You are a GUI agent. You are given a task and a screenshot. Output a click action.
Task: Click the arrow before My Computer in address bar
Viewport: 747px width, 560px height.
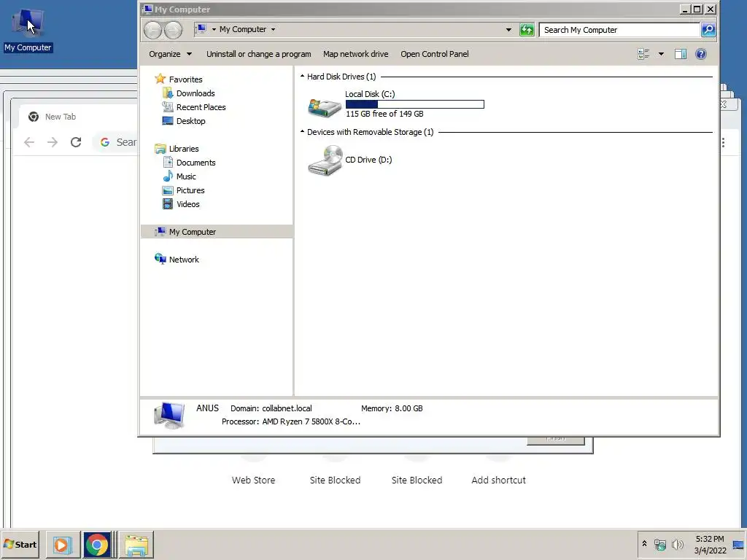coord(214,29)
